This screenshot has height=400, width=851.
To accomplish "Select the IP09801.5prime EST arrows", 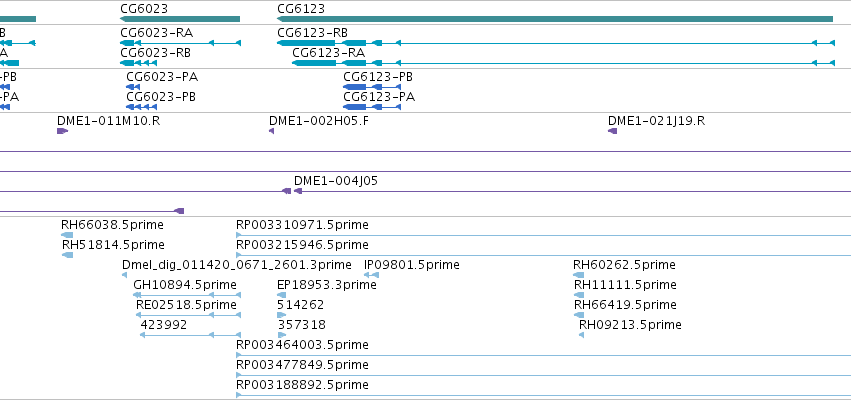I will 371,275.
